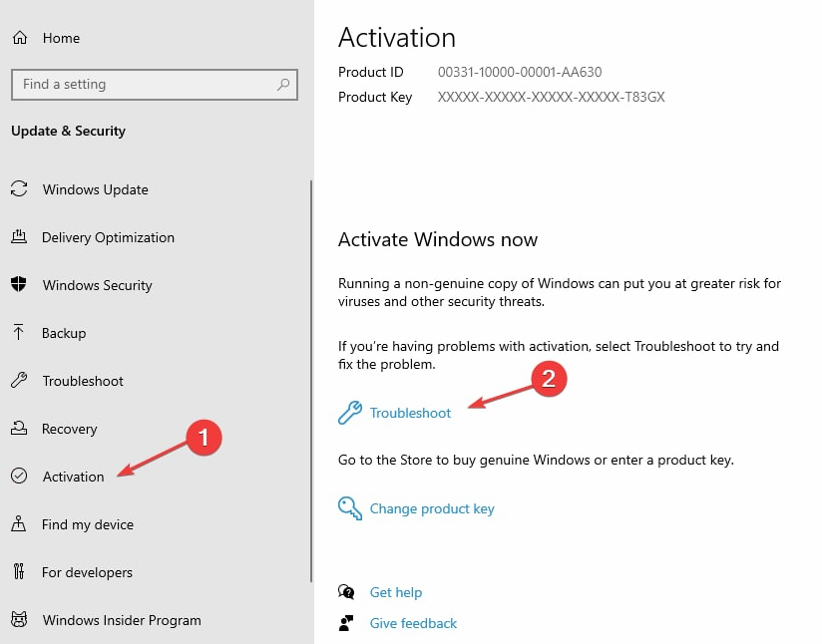
Task: Click the Delivery Optimization icon
Action: pyautogui.click(x=19, y=237)
